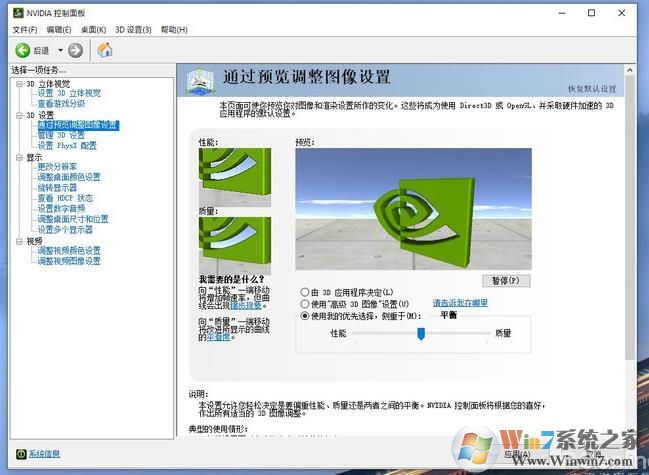Select 通过预览调整图像设置 in the tree

(79, 125)
